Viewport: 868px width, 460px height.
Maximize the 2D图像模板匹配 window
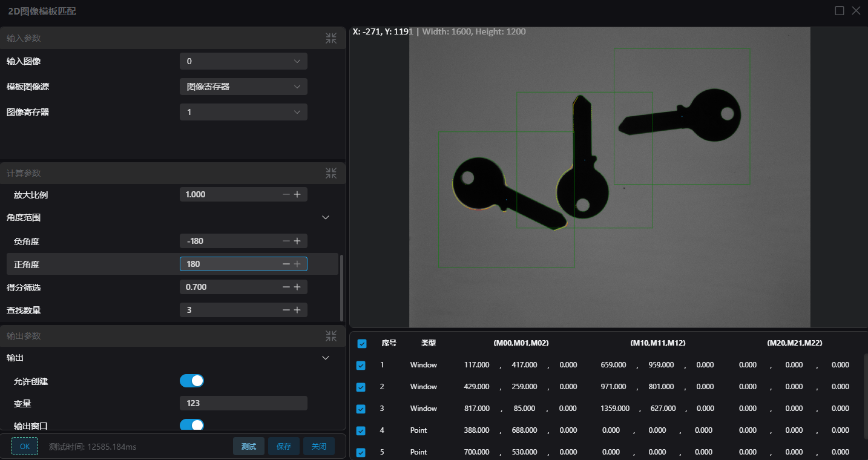pos(840,10)
